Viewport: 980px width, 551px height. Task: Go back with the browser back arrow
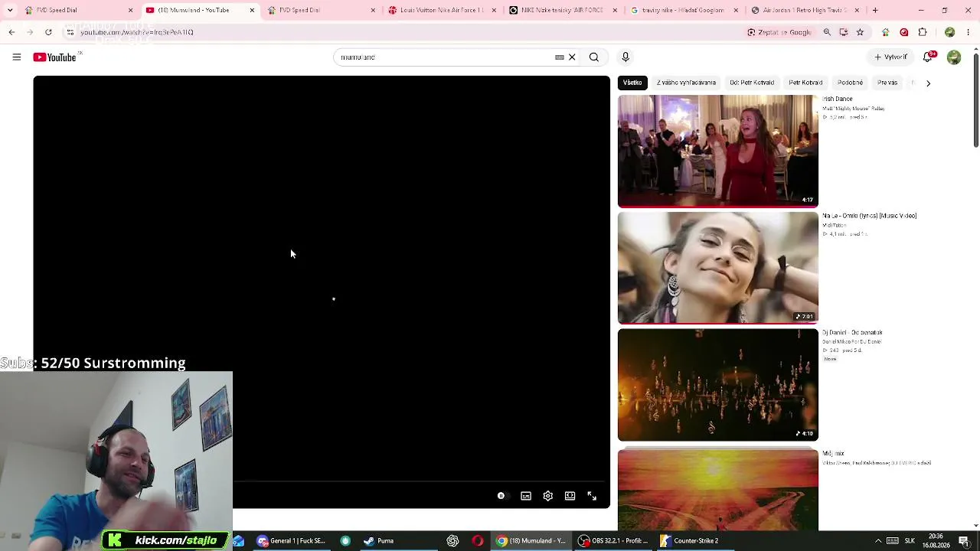(x=11, y=32)
